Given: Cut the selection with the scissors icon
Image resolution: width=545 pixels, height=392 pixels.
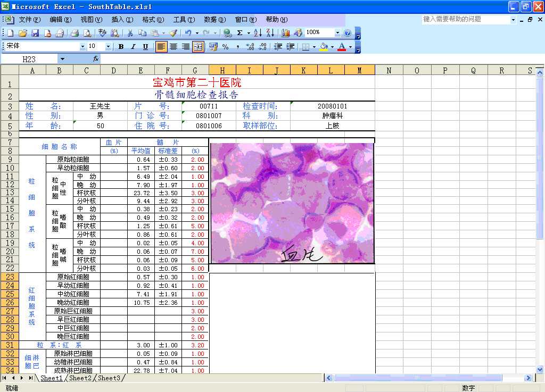Looking at the screenshot, I should coord(130,33).
